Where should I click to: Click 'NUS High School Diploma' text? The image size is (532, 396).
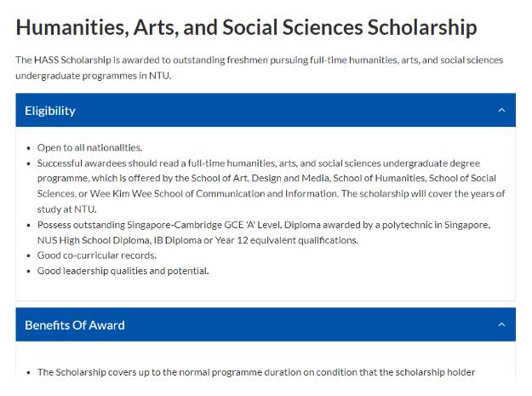point(94,240)
